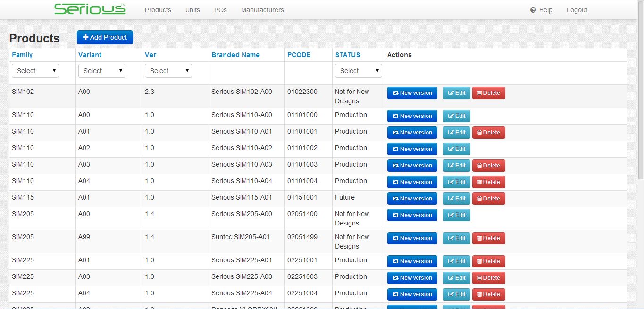
Task: Edit the Serious SIM110-A00 product
Action: pos(456,116)
